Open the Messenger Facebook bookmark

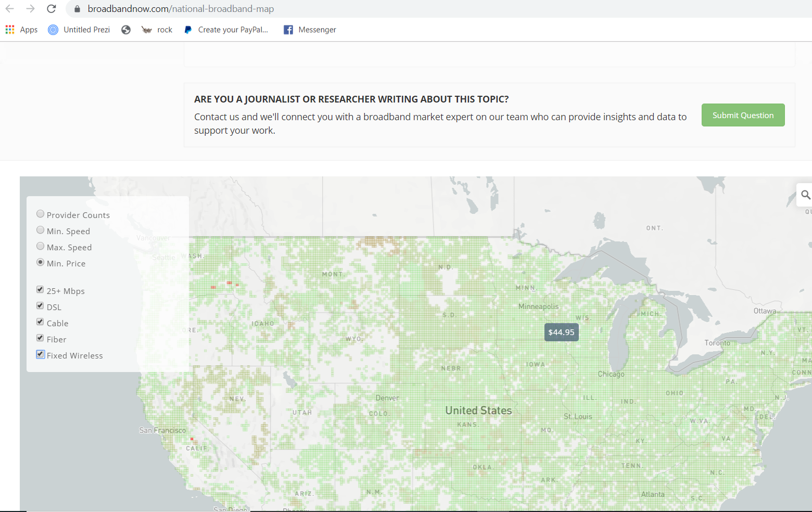[310, 30]
